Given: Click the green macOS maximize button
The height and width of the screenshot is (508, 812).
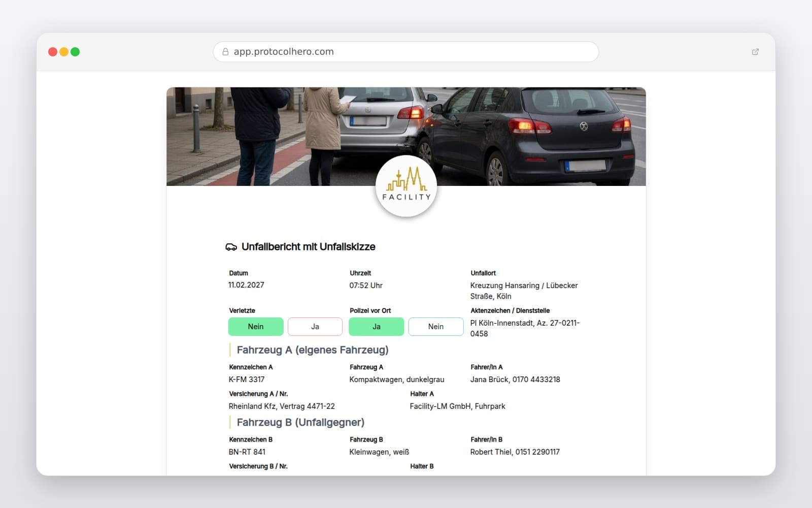Looking at the screenshot, I should (x=75, y=52).
